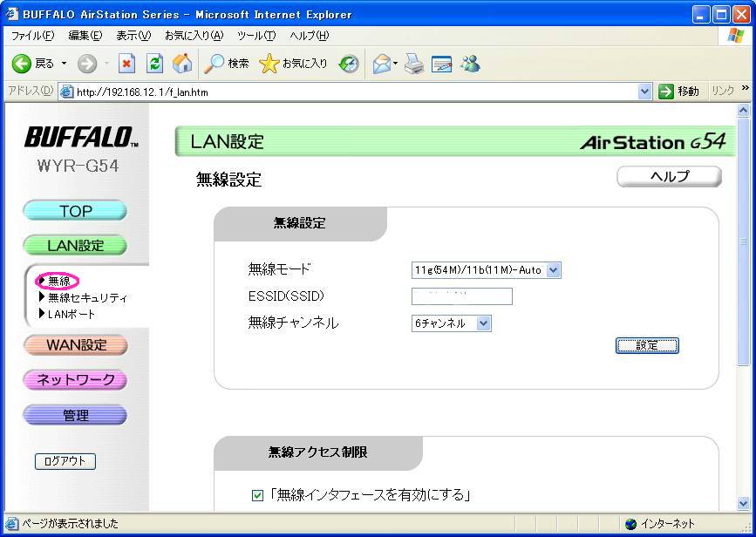Toggle 無線インタフェースを有効にする checkbox
Image resolution: width=756 pixels, height=537 pixels.
[x=257, y=496]
